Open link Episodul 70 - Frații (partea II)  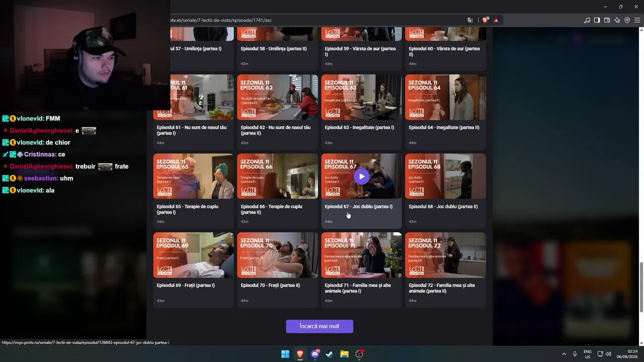click(x=270, y=286)
